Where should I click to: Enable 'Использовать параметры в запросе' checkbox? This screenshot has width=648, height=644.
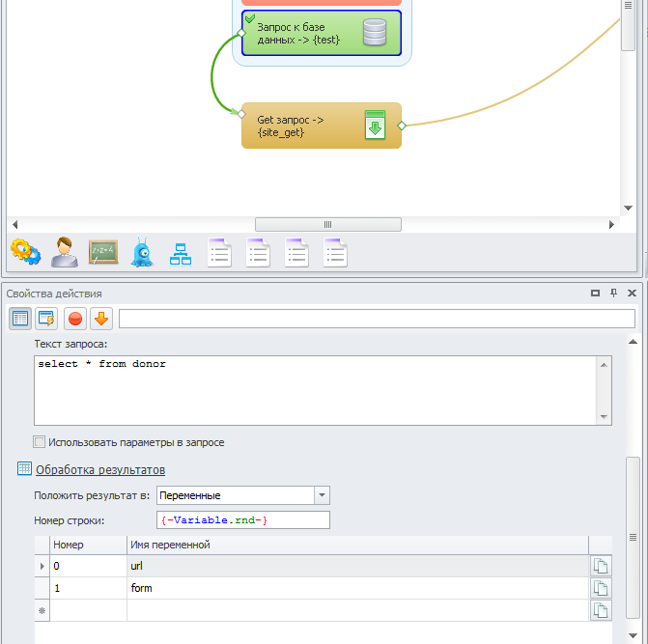(40, 442)
